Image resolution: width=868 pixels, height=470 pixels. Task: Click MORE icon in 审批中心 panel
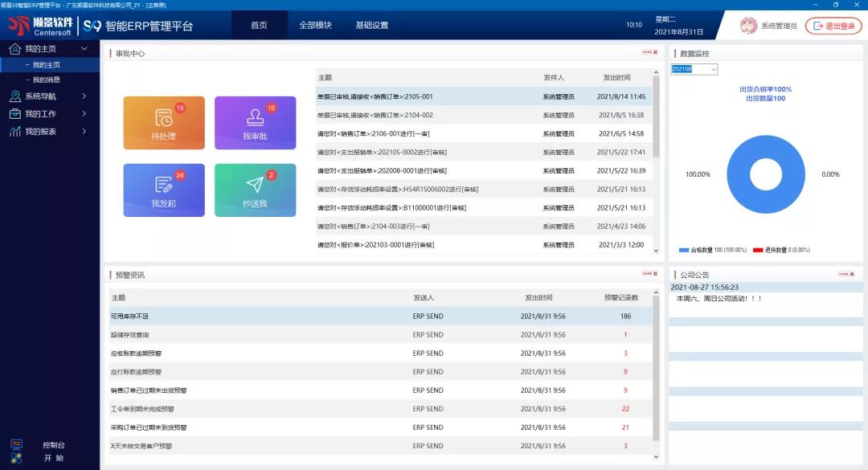(x=649, y=52)
